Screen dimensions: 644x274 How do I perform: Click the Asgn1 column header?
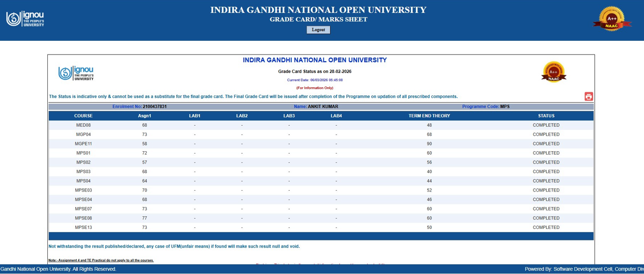coord(144,116)
